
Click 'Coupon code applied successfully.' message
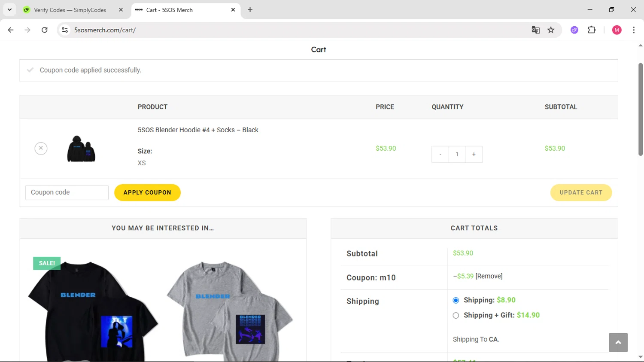coord(91,70)
